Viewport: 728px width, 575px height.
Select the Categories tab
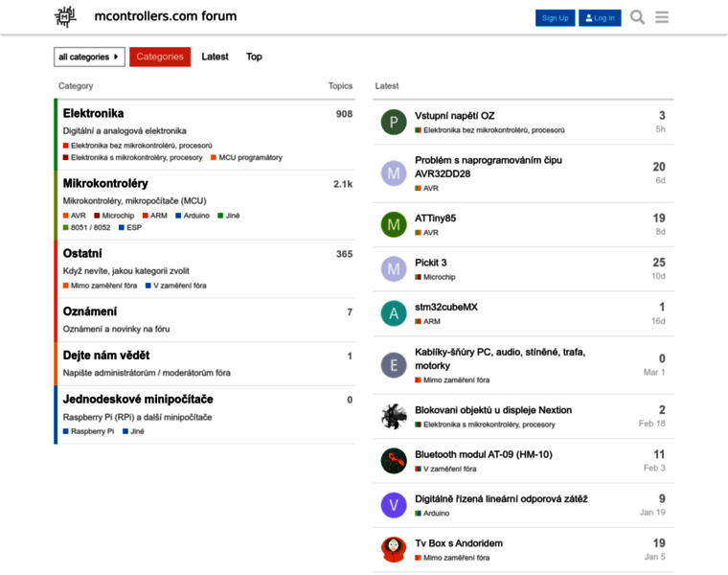click(160, 57)
